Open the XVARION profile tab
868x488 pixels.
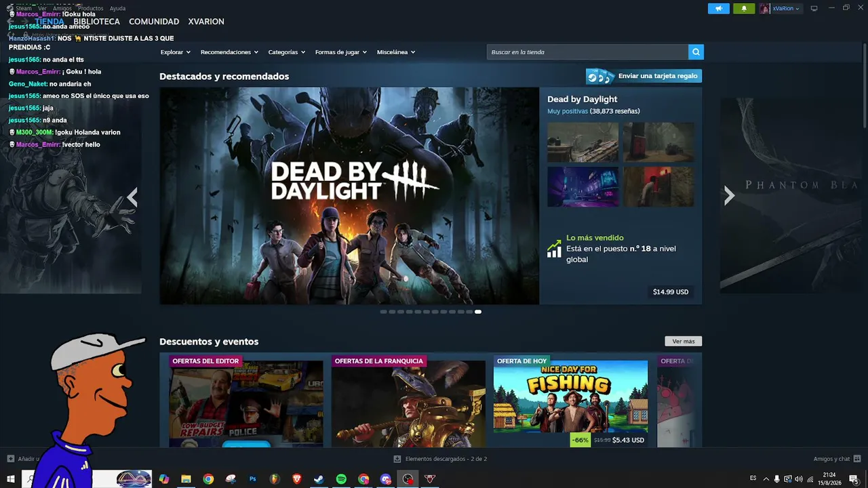pyautogui.click(x=206, y=22)
